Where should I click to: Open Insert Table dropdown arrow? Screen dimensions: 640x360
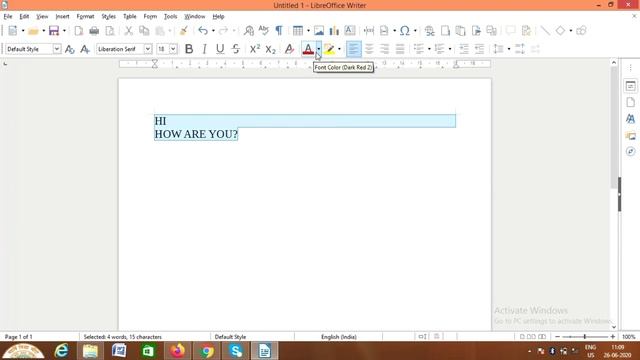308,31
